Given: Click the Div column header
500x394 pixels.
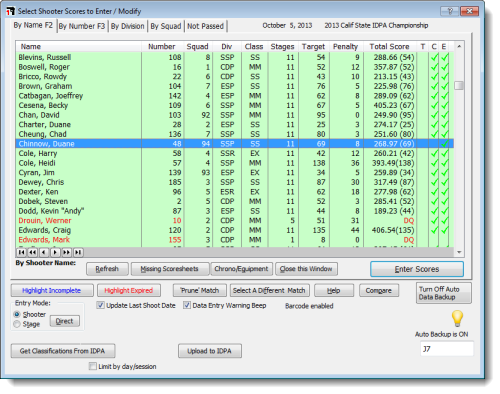Looking at the screenshot, I should (227, 46).
